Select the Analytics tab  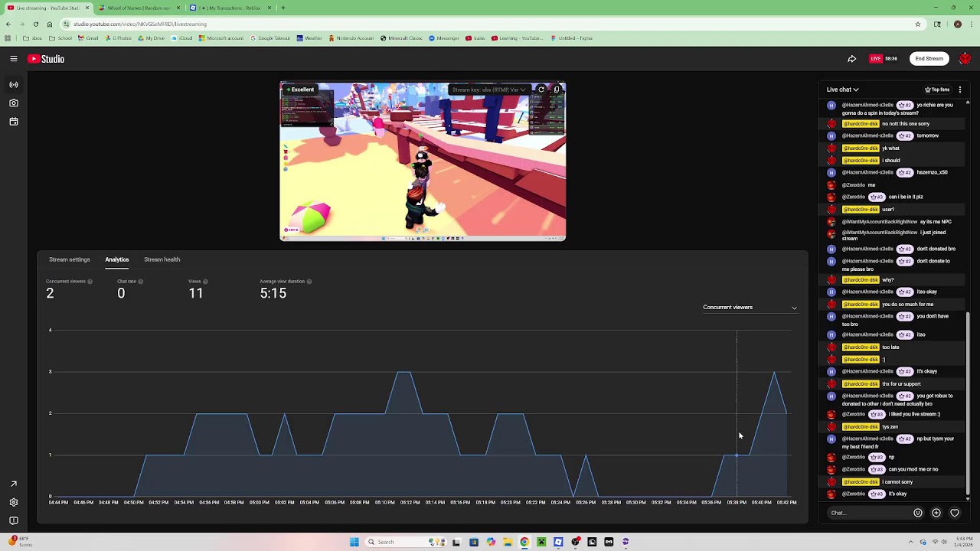(117, 259)
